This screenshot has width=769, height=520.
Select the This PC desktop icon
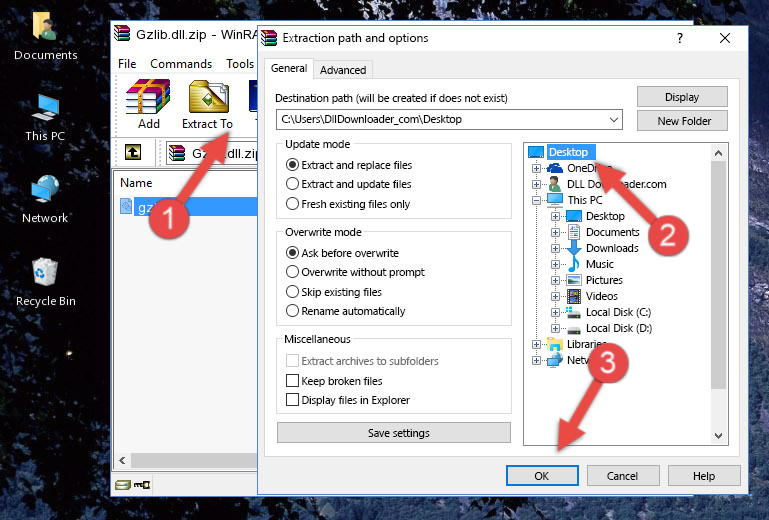[x=45, y=118]
